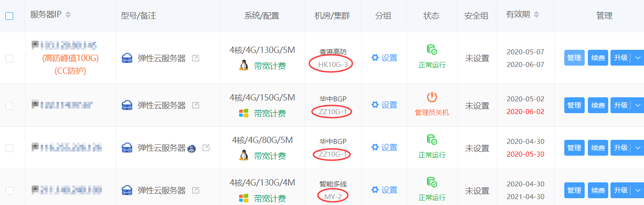Click the green running status icon in the first row
This screenshot has height=205, width=644.
pos(432,49)
